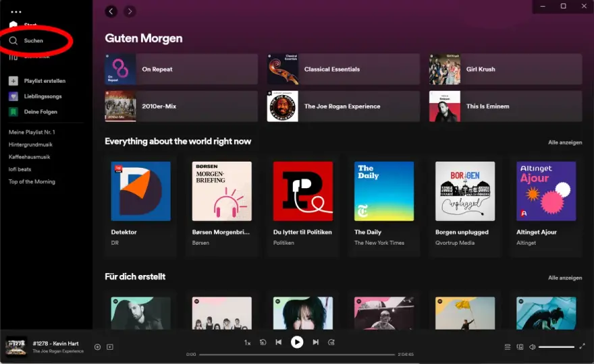Open the On Repeat card

click(182, 69)
